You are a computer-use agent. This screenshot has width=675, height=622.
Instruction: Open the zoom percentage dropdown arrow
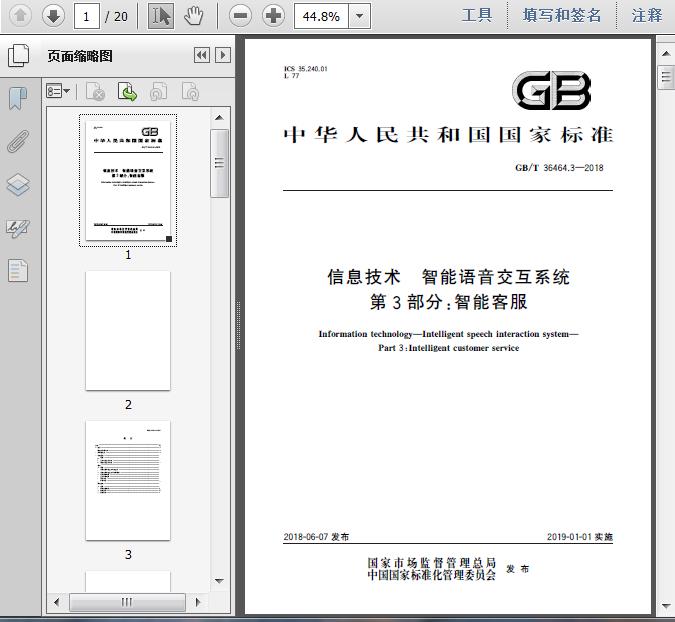[359, 16]
